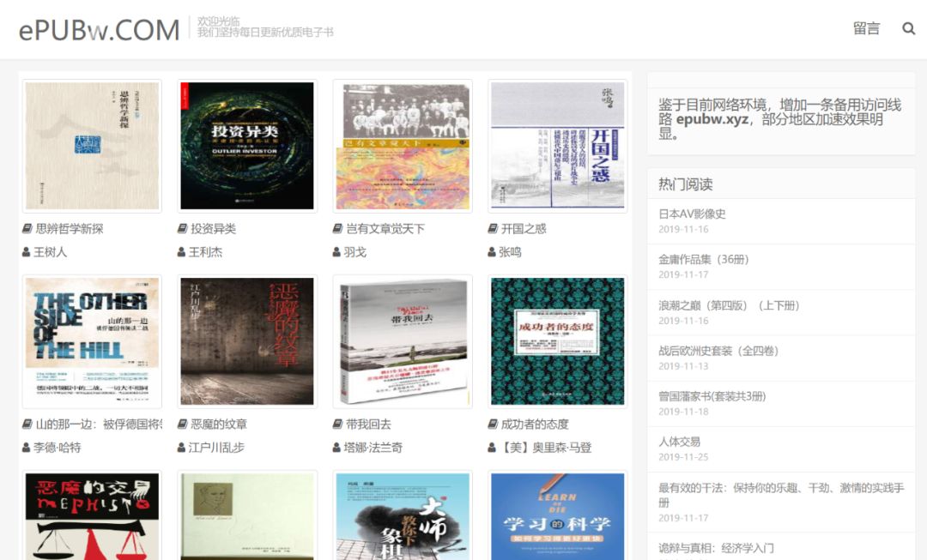
Task: Open the search magnifier icon in header
Action: click(x=908, y=28)
